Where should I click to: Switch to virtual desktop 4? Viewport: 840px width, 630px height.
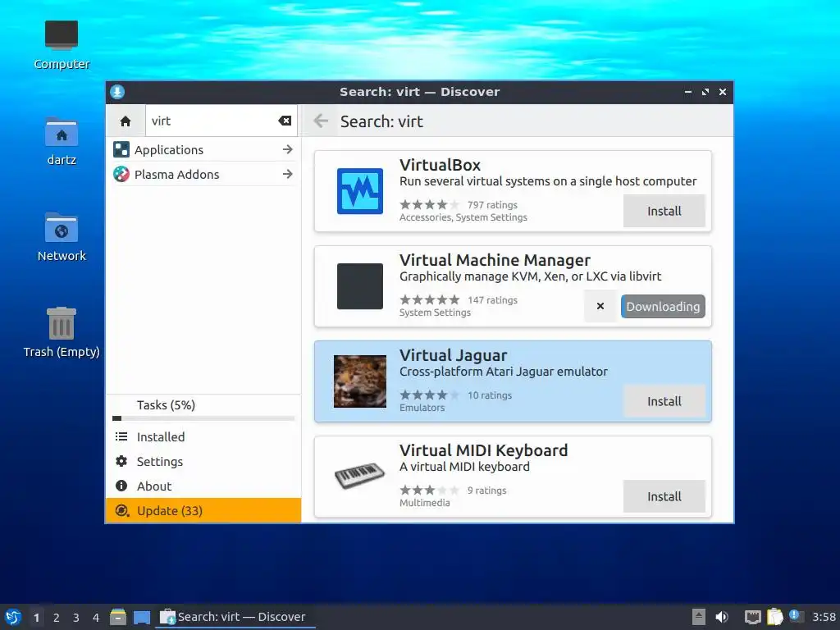tap(96, 618)
